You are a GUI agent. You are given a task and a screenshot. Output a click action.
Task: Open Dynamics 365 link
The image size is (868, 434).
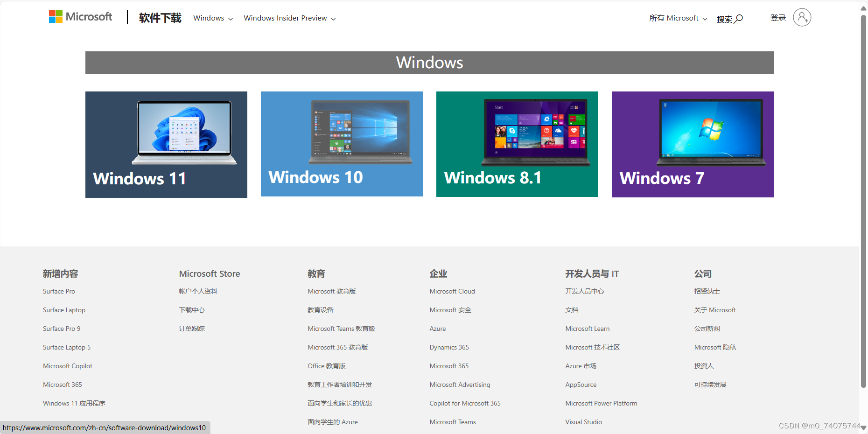(x=449, y=347)
